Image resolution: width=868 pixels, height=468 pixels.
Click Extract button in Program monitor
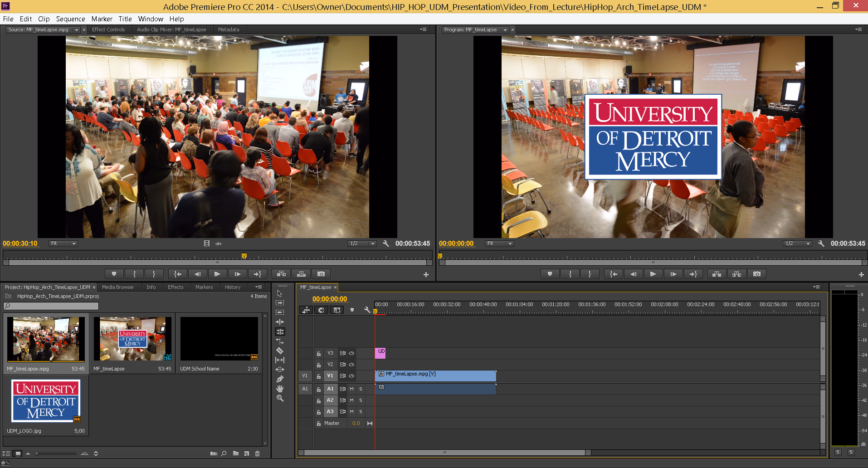pos(736,274)
